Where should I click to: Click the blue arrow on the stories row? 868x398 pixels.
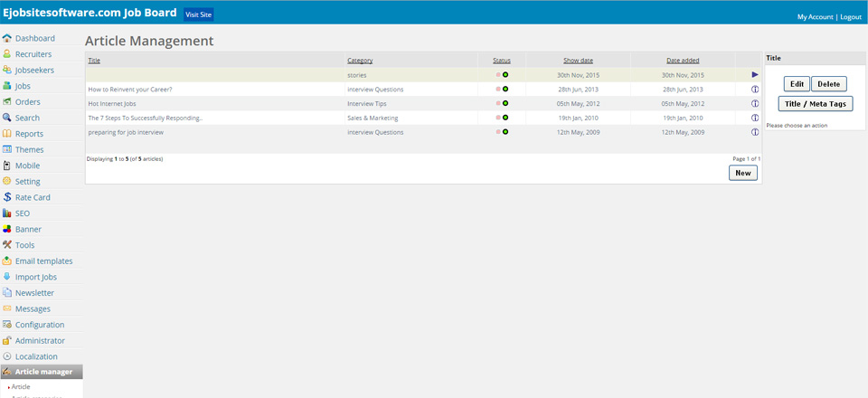pos(755,75)
